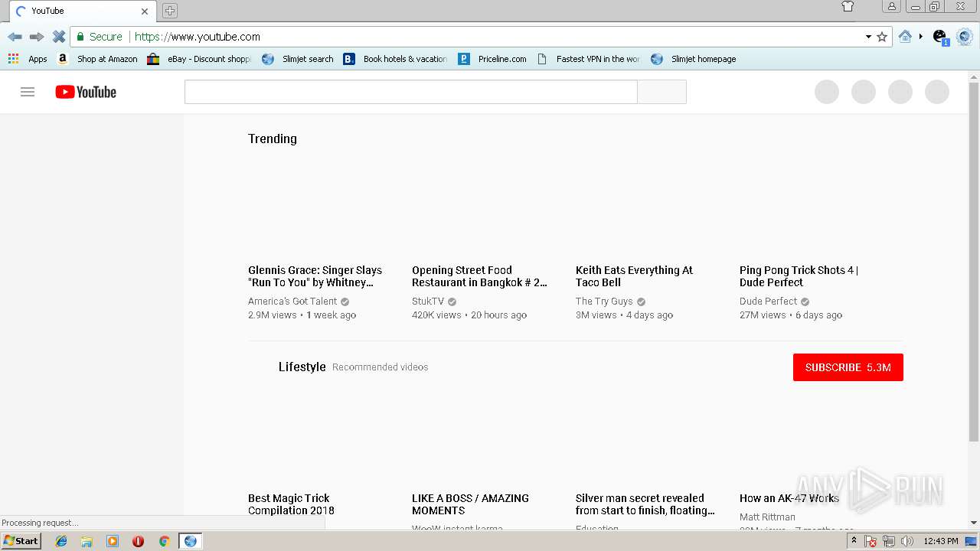Open the Fastest VPN bookmark

[x=588, y=59]
